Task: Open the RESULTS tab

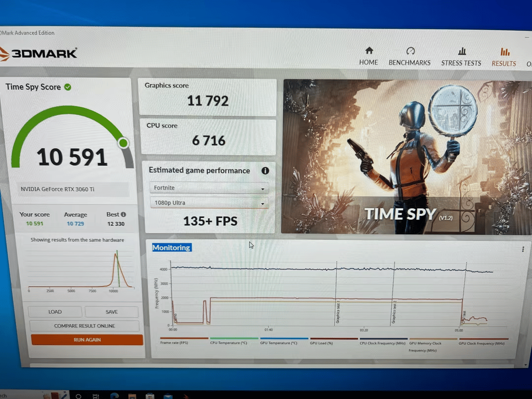Action: coord(504,57)
